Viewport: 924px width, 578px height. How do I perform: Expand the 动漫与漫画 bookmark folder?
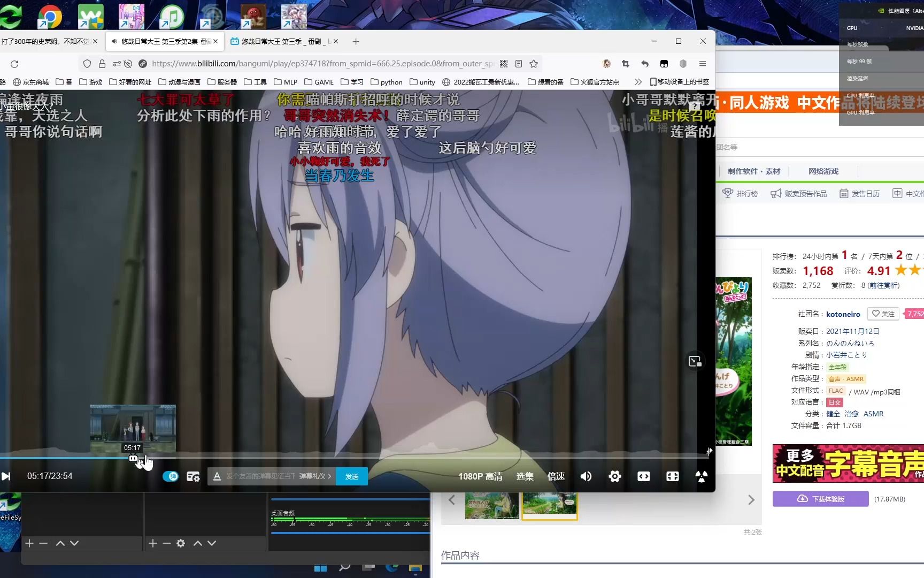(x=179, y=82)
